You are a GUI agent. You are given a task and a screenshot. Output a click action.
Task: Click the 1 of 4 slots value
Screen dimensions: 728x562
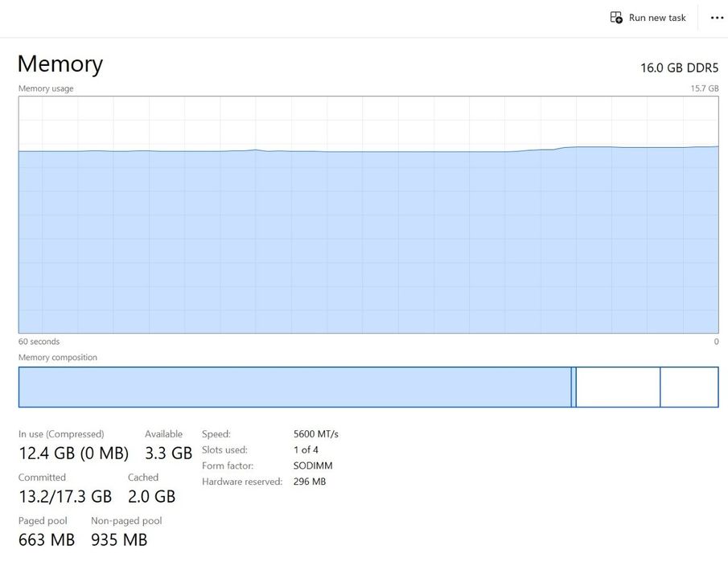click(306, 449)
